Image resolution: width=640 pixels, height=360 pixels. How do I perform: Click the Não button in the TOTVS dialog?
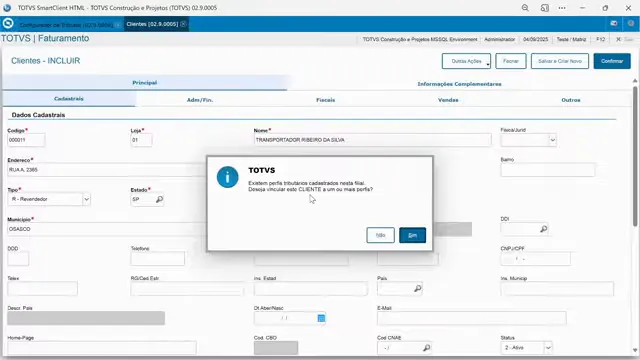[380, 235]
